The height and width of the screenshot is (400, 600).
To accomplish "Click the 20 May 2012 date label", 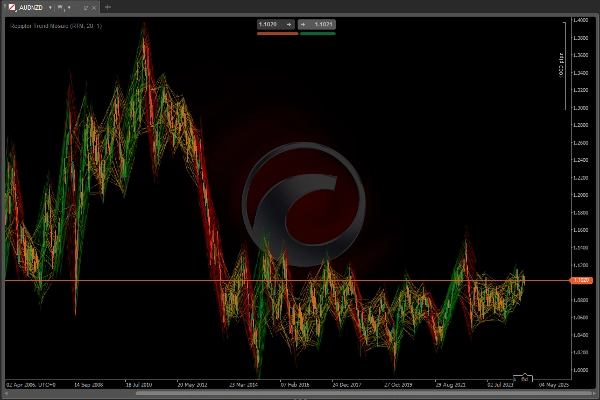I will point(192,385).
